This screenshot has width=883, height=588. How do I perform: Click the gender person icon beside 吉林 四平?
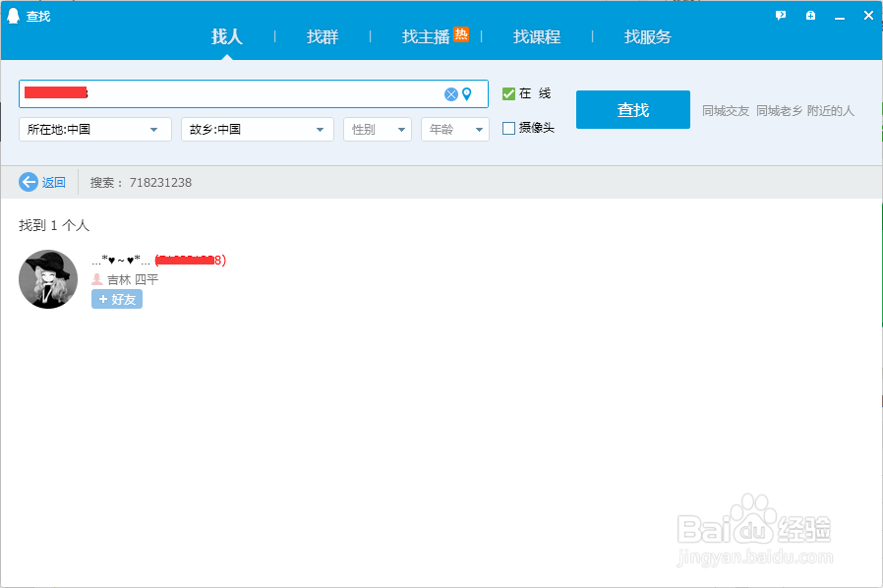(x=97, y=279)
